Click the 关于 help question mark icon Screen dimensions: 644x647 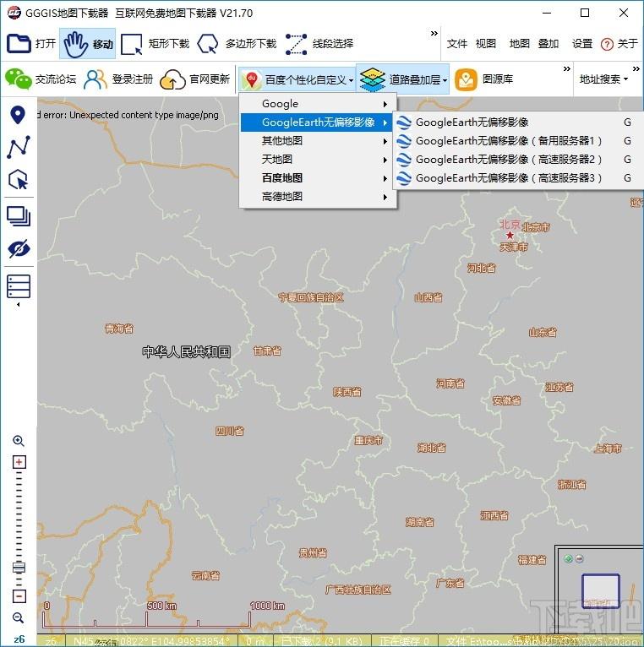(x=607, y=44)
